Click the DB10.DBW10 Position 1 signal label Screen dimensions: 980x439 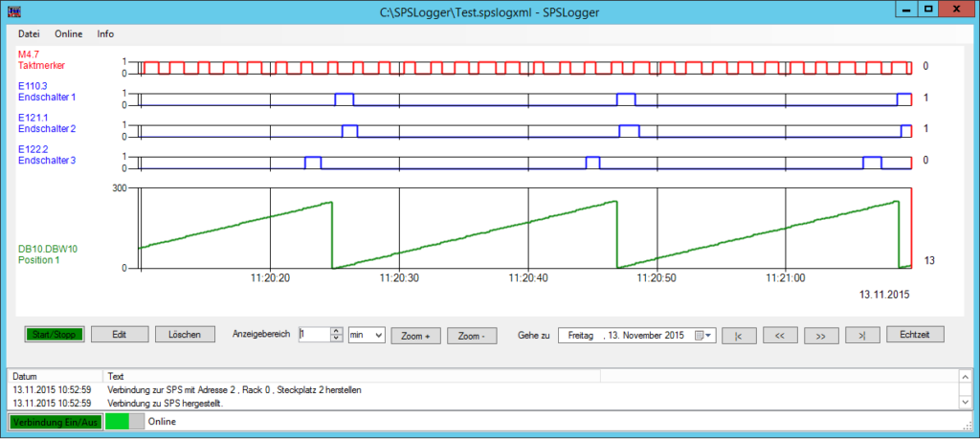[48, 254]
